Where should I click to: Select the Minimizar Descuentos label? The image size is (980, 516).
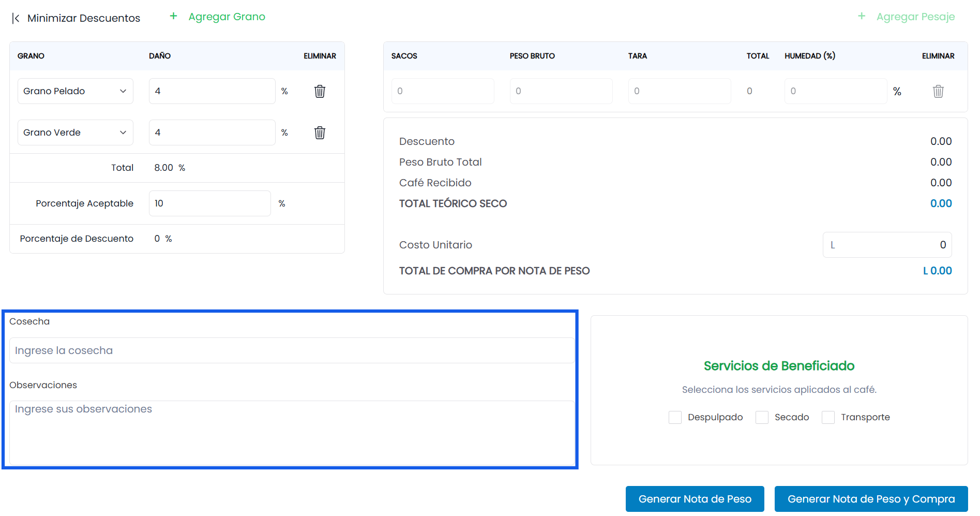[84, 18]
